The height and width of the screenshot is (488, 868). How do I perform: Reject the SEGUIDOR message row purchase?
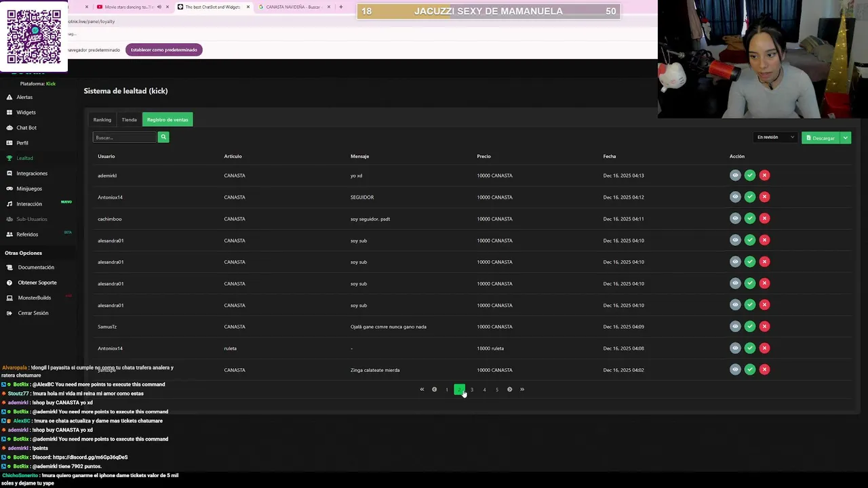(x=764, y=197)
